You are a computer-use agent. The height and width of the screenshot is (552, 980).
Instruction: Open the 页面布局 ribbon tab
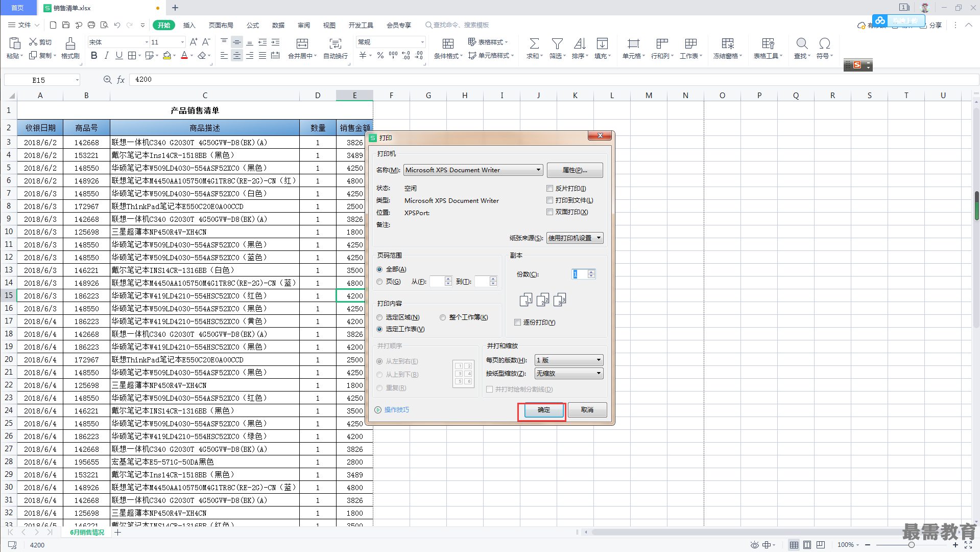coord(221,25)
